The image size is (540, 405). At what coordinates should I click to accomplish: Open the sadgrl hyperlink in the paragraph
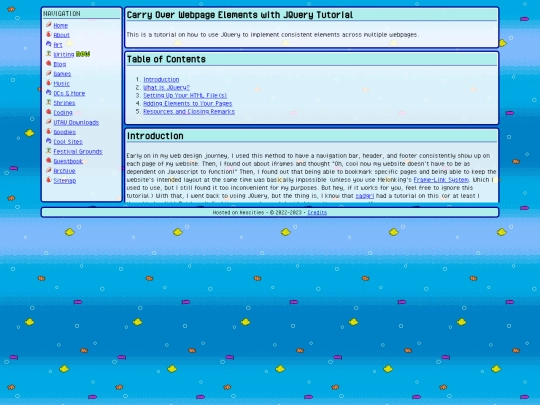[x=364, y=196]
